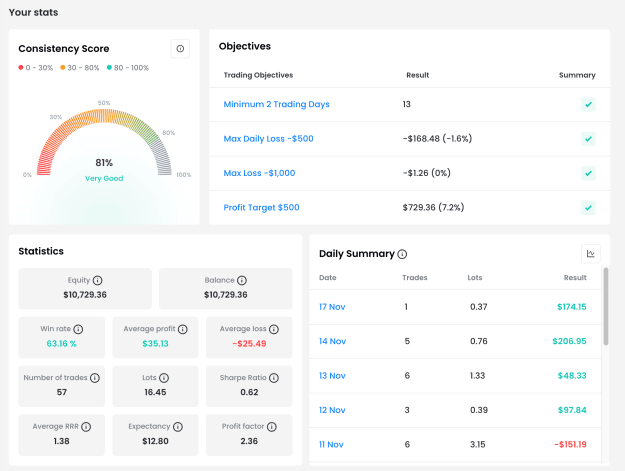Open the 11 Nov daily summary
Screen dimensions: 625x471
(331, 444)
